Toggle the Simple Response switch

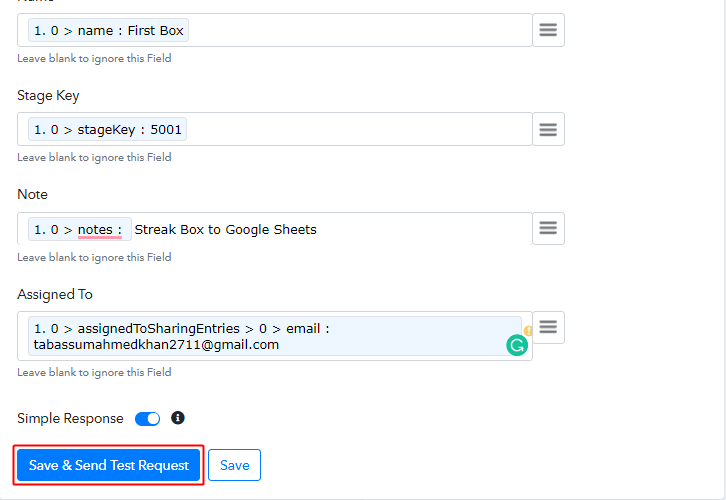click(147, 419)
